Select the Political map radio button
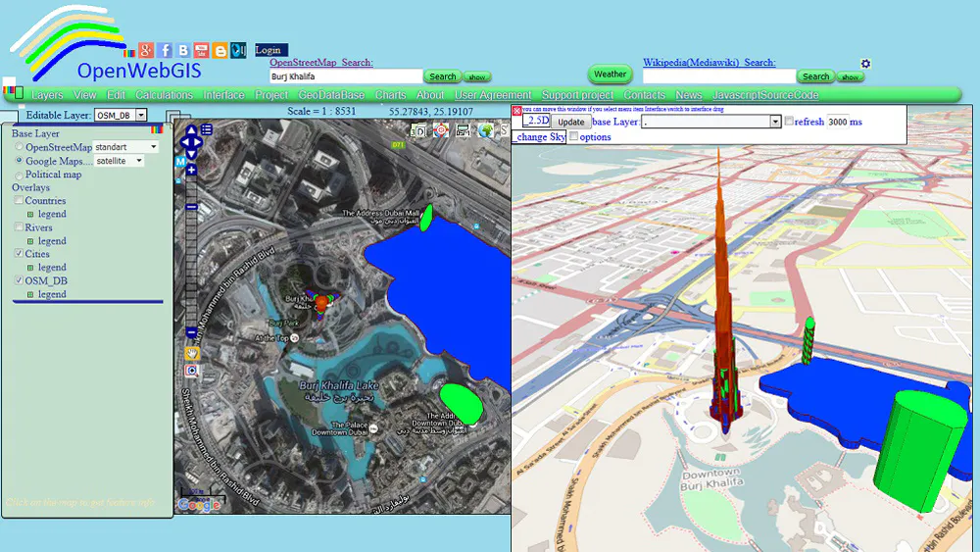 click(x=19, y=175)
